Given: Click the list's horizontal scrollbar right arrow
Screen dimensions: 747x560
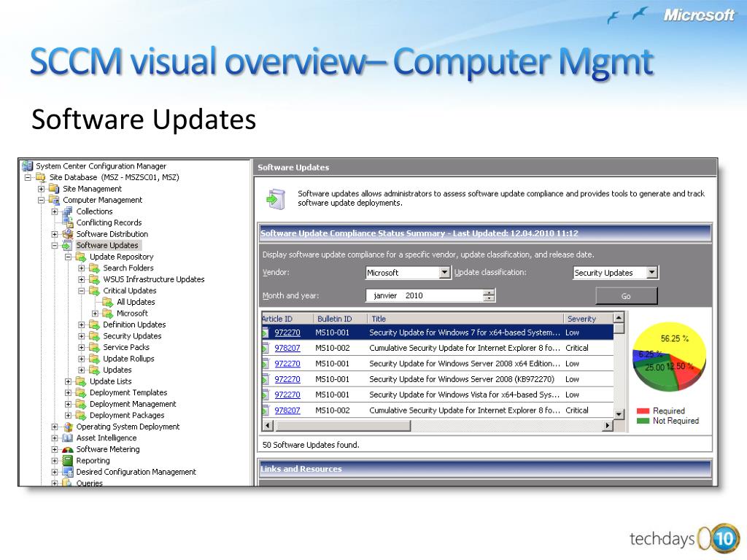Looking at the screenshot, I should click(x=608, y=426).
